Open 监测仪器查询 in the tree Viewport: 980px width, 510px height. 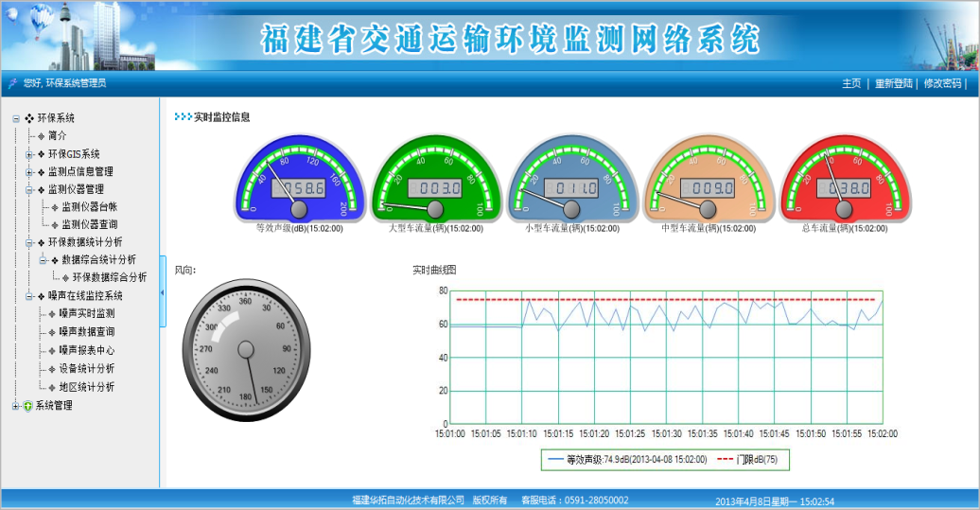click(89, 224)
